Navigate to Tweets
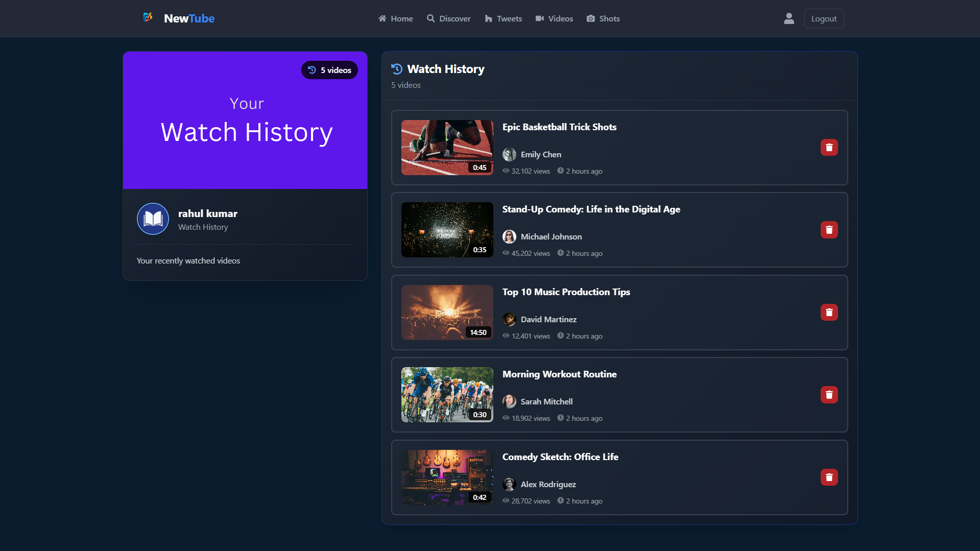 tap(503, 19)
